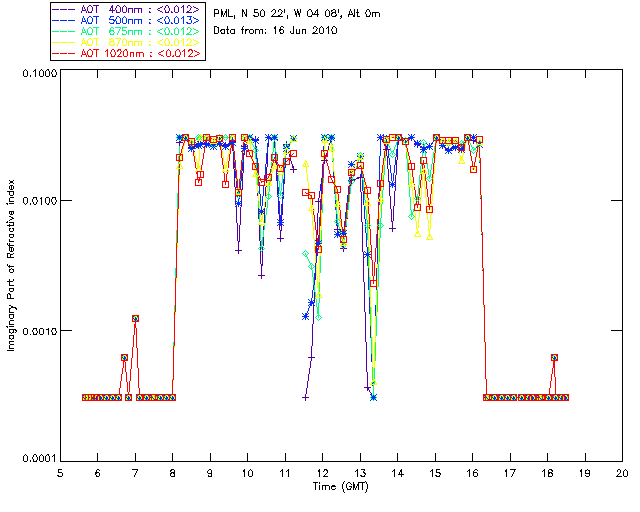Click the x-axis tick label 20

coord(622,473)
